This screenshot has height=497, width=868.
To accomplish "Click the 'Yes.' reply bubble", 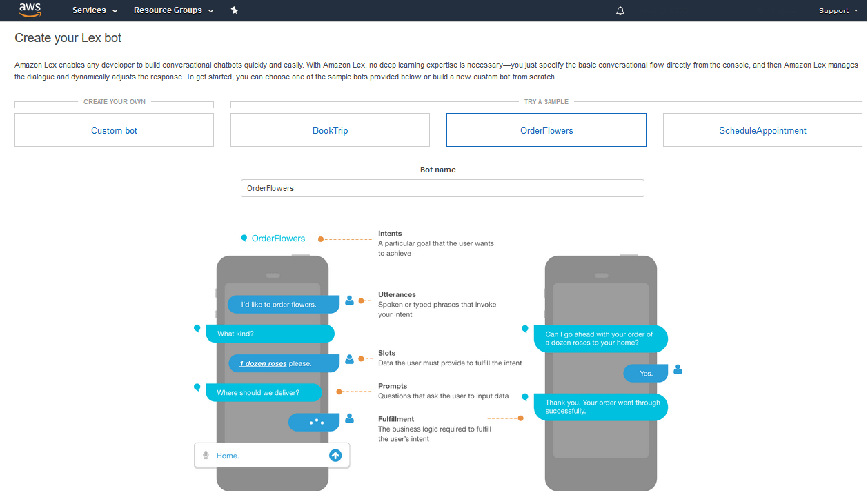I will point(646,374).
